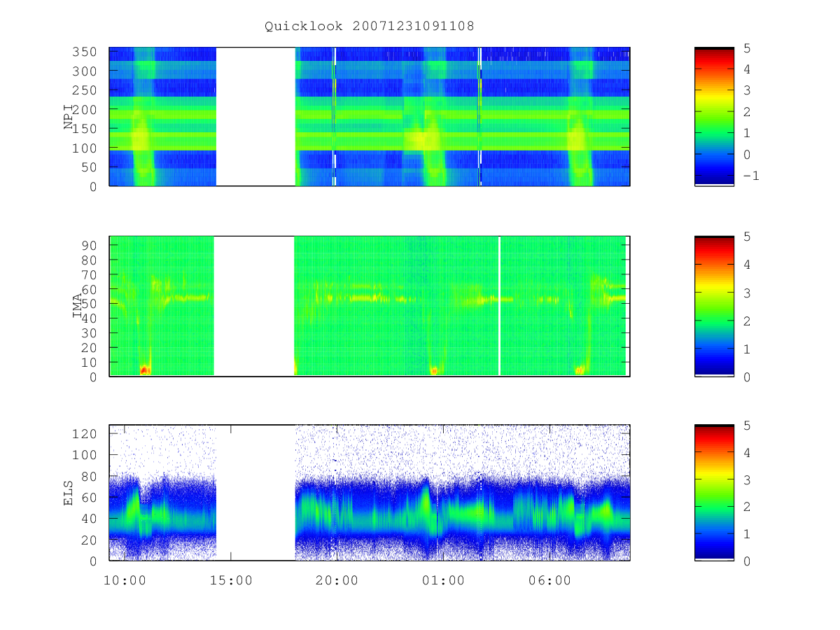This screenshot has height=630, width=840.
Task: Click the "01:00" time axis label
Action: click(444, 581)
